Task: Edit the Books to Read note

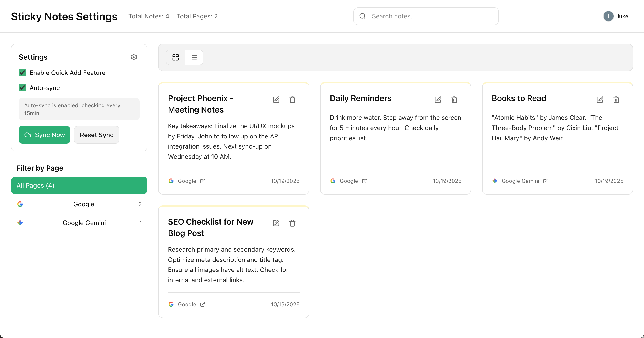Action: [600, 100]
